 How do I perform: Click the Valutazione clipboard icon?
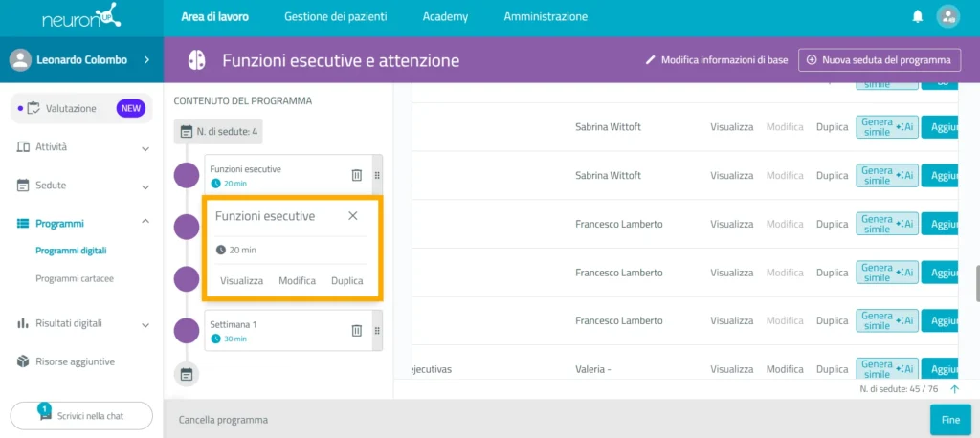tap(33, 108)
